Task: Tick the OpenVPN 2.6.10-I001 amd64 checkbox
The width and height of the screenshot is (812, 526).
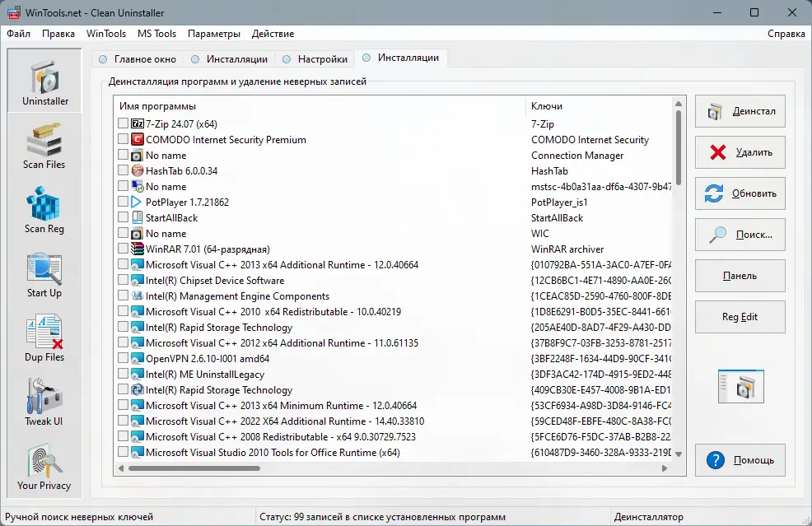Action: (123, 358)
